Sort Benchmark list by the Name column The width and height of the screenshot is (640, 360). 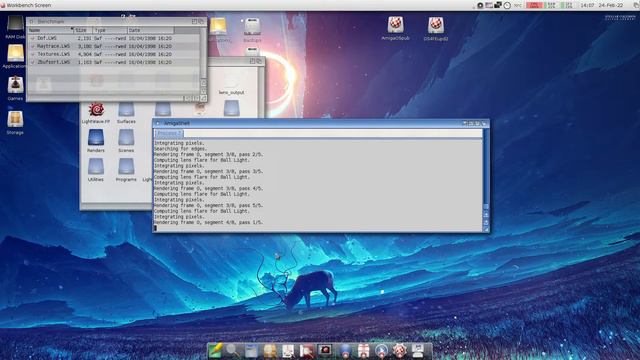point(51,30)
